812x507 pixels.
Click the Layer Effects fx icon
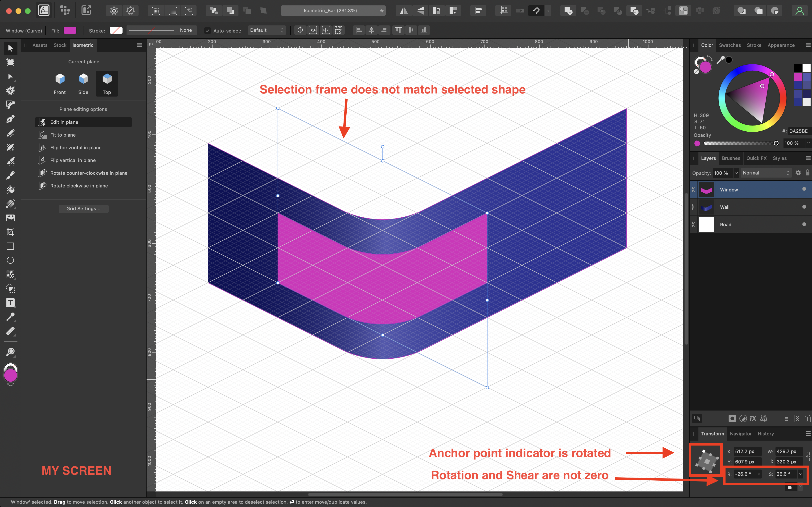tap(753, 418)
